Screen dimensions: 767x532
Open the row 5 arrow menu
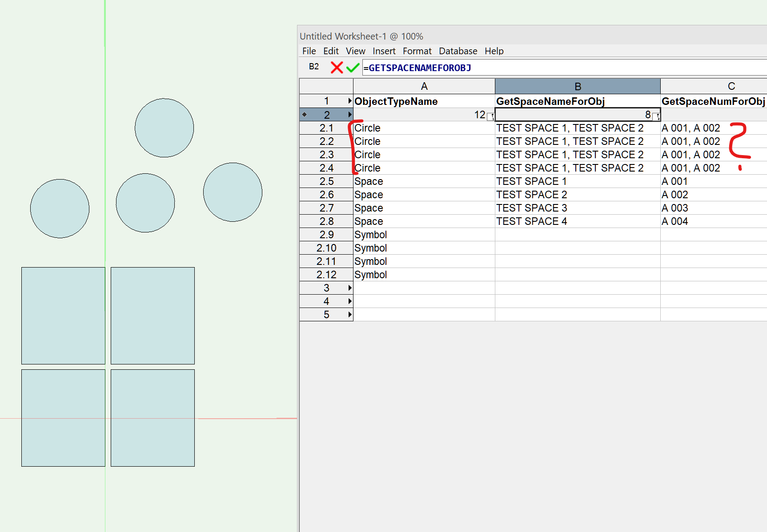350,315
